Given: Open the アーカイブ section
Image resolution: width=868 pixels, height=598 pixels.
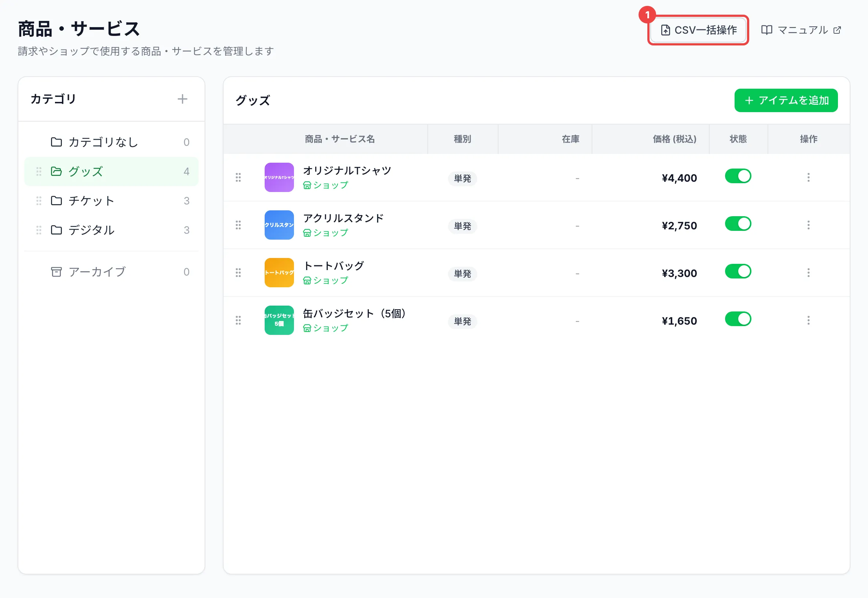Looking at the screenshot, I should point(111,272).
